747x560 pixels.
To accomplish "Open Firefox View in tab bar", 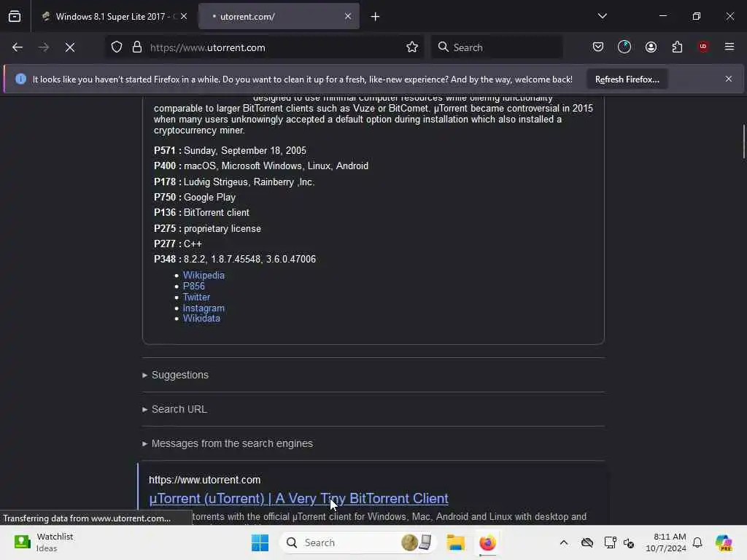I will pyautogui.click(x=15, y=17).
